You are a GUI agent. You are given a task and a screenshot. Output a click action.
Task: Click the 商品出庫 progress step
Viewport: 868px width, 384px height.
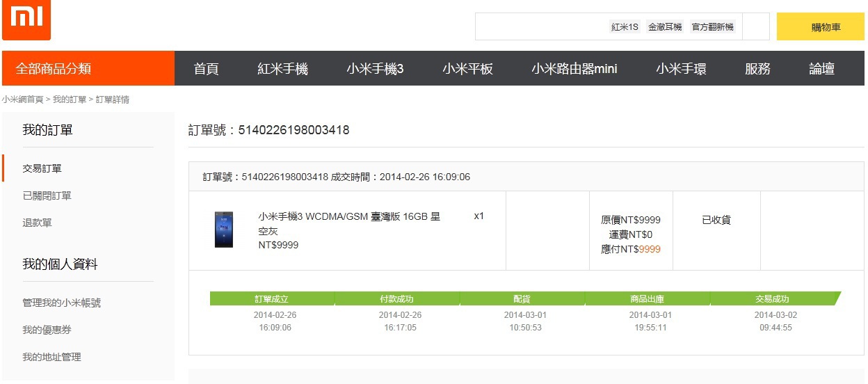647,298
